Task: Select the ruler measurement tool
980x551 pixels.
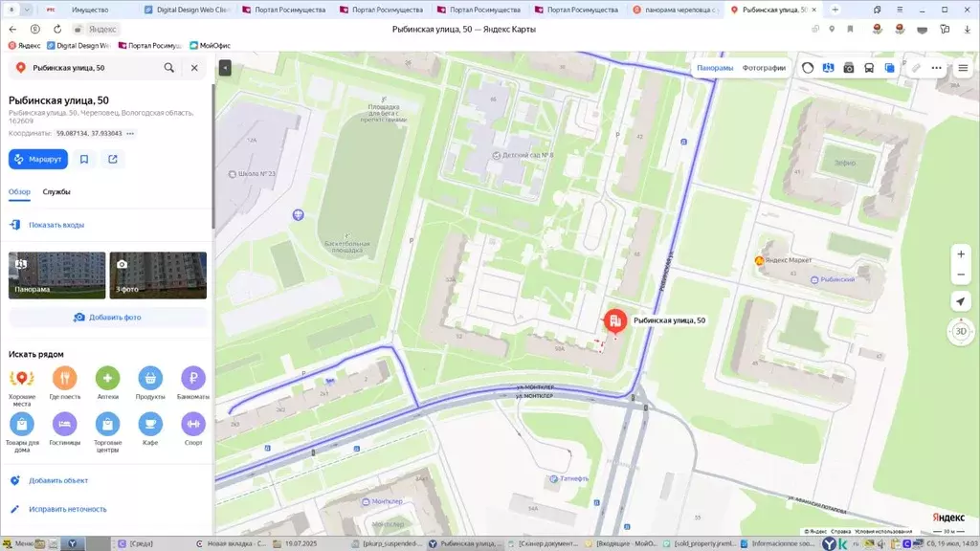Action: (916, 68)
